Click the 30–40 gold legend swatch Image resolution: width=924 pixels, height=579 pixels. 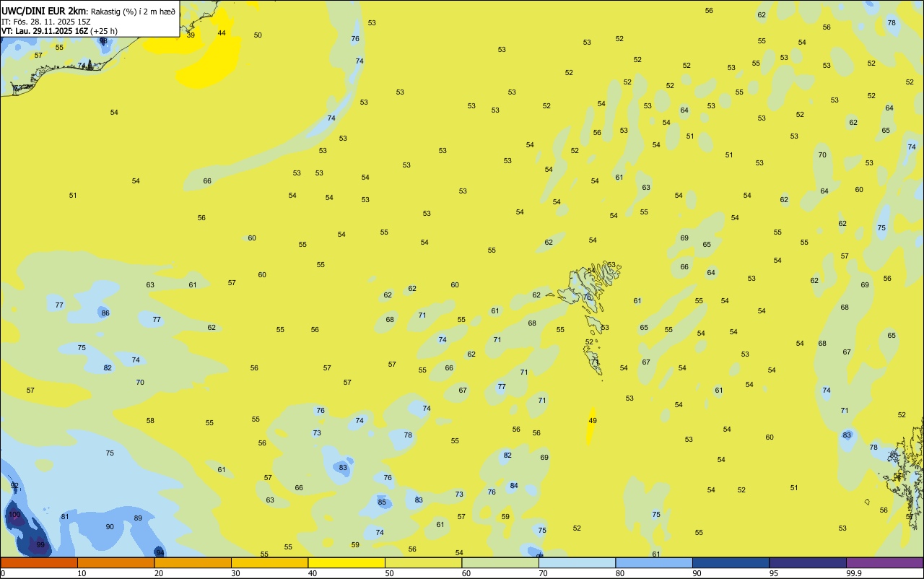click(x=269, y=562)
